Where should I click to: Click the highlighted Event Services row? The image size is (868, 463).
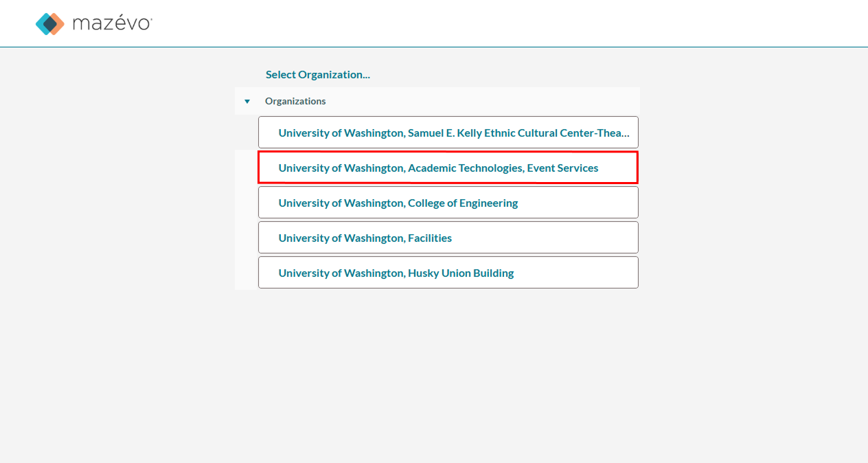pos(448,168)
